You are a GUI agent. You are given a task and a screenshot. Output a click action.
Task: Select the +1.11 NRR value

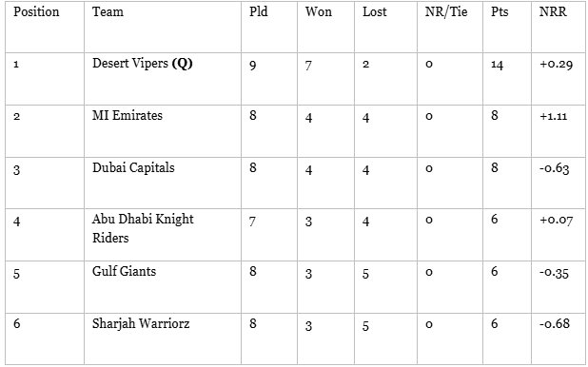pyautogui.click(x=554, y=116)
